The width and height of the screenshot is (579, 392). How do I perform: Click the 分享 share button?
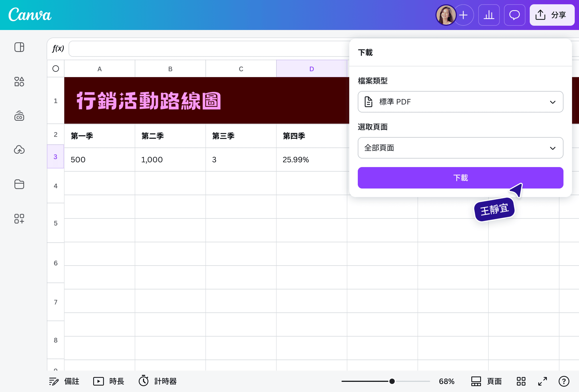[x=552, y=15]
